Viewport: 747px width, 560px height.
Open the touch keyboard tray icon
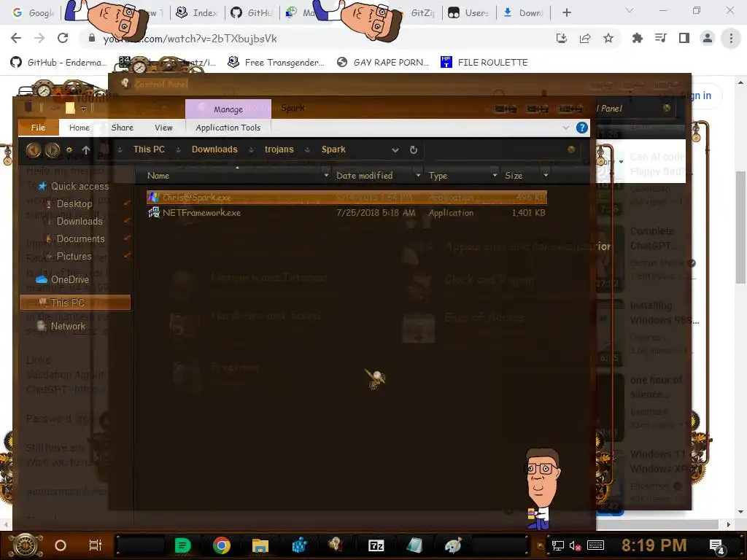click(595, 545)
